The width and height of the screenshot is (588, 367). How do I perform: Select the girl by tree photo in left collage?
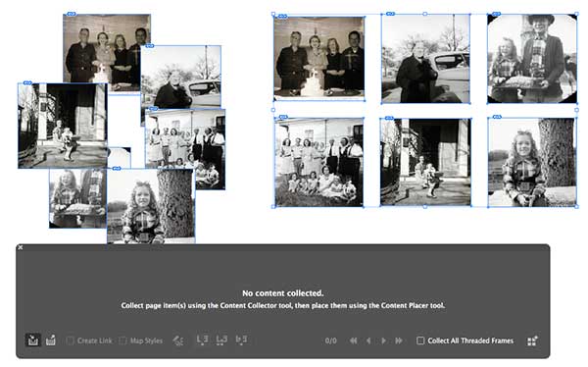pos(151,205)
